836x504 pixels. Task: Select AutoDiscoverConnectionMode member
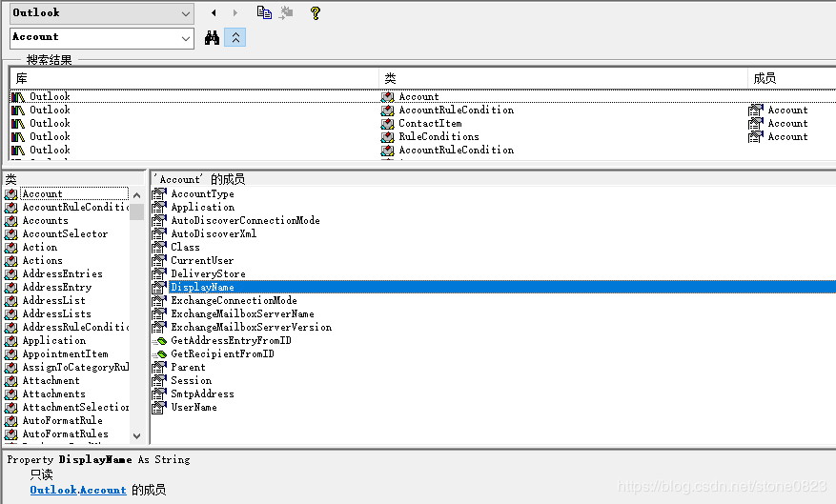click(x=245, y=221)
